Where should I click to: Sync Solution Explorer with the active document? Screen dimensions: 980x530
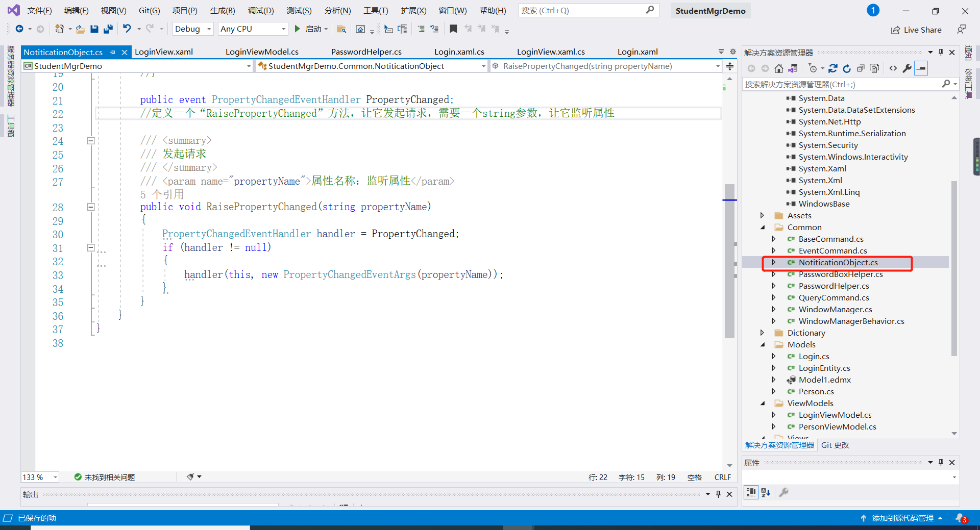(834, 68)
